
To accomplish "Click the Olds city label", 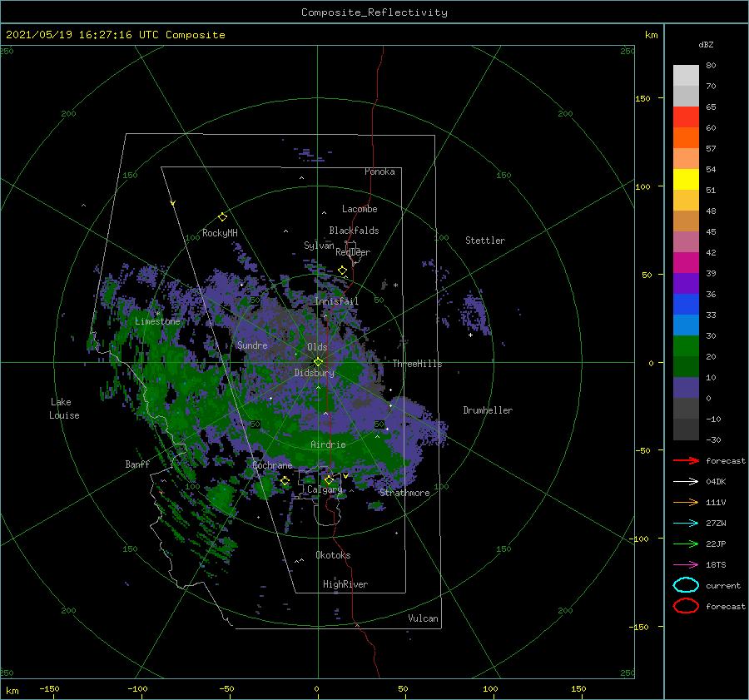I will (317, 347).
